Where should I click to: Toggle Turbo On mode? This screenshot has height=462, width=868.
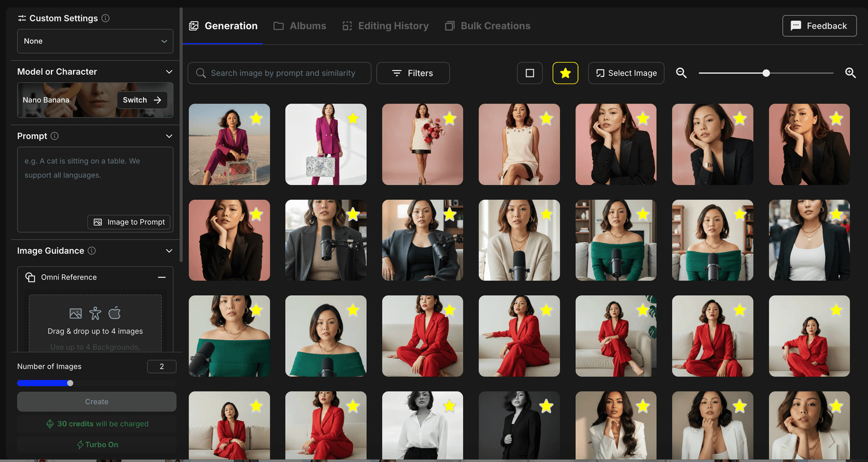pyautogui.click(x=97, y=445)
